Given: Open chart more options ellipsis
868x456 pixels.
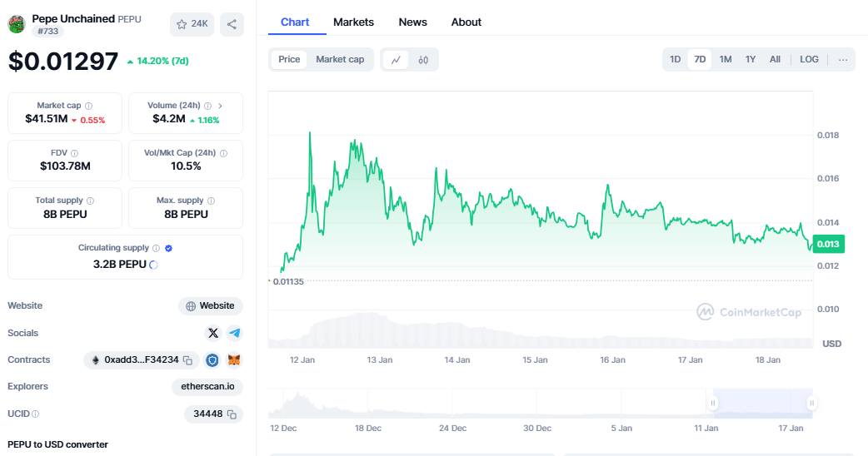Looking at the screenshot, I should (x=842, y=60).
